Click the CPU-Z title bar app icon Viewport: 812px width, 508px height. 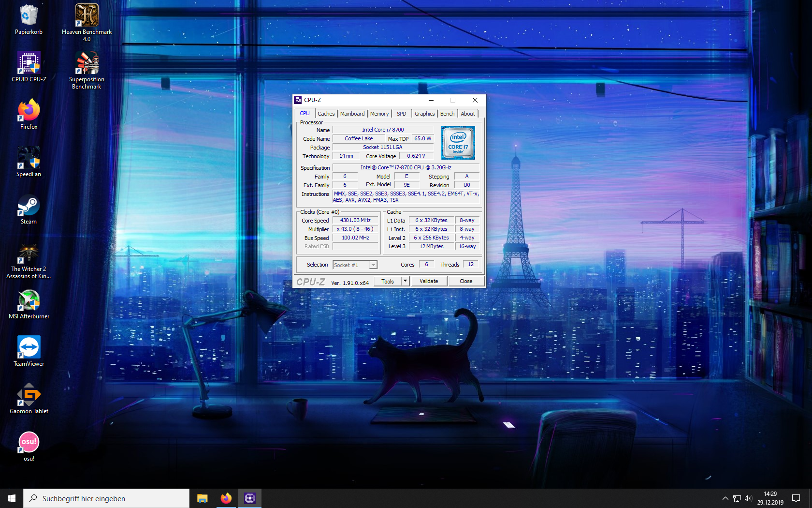tap(298, 100)
